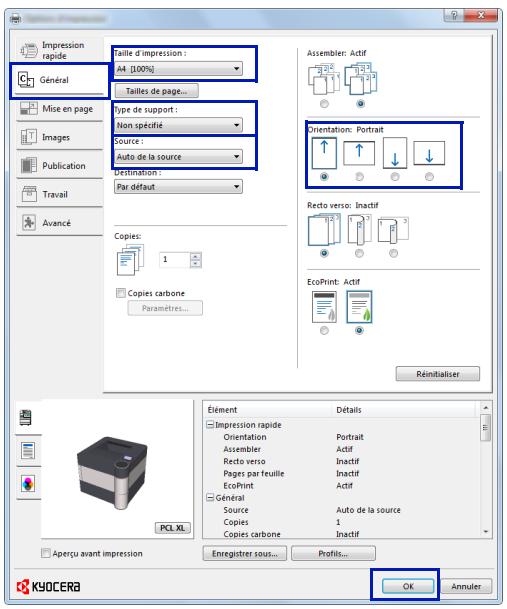This screenshot has height=609, width=507.
Task: Click the rotated landscape orientation icon
Action: pyautogui.click(x=429, y=153)
